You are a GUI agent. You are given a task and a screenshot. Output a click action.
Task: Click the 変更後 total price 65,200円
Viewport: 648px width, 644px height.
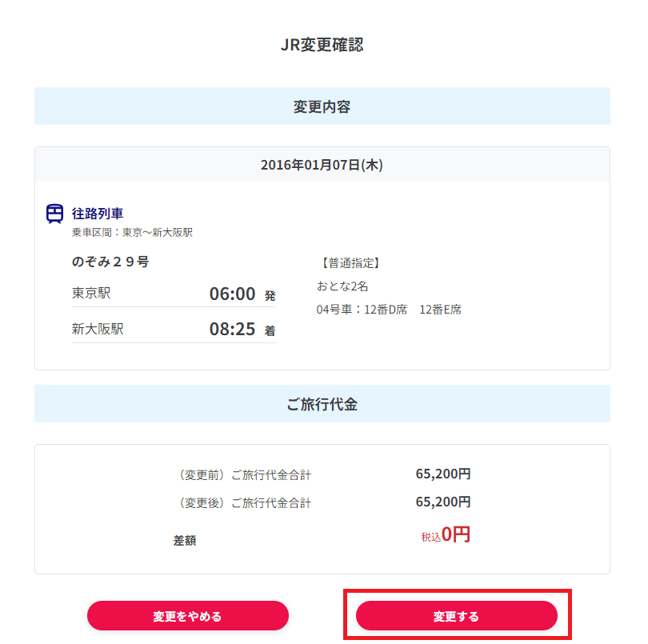click(443, 502)
